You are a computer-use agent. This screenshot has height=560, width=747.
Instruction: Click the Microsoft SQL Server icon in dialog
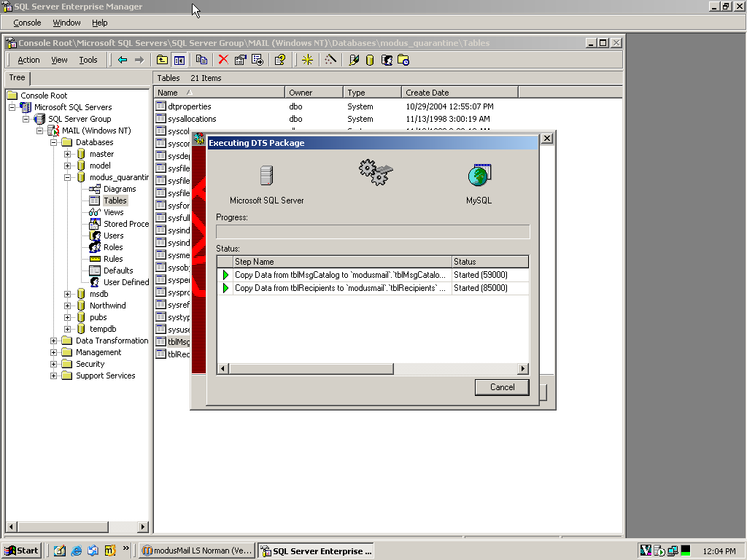[267, 175]
